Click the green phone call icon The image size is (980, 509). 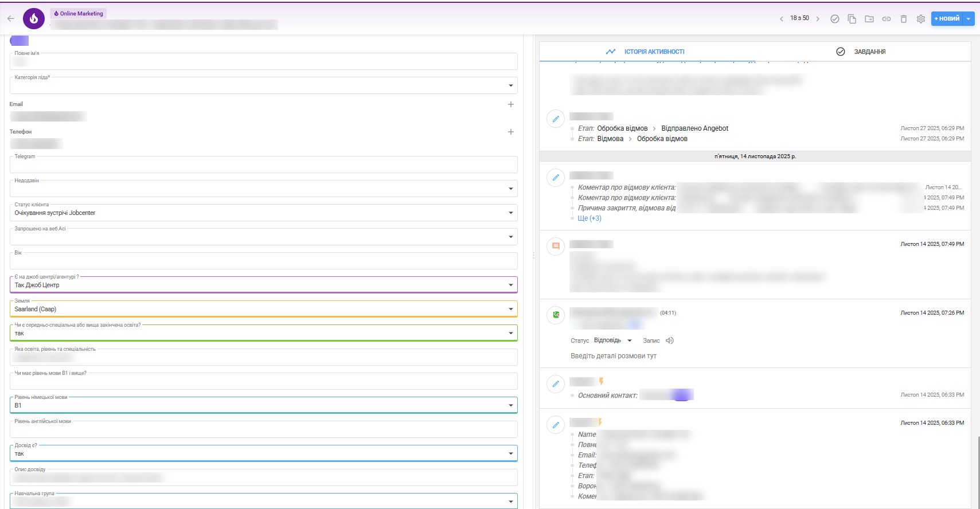tap(556, 315)
